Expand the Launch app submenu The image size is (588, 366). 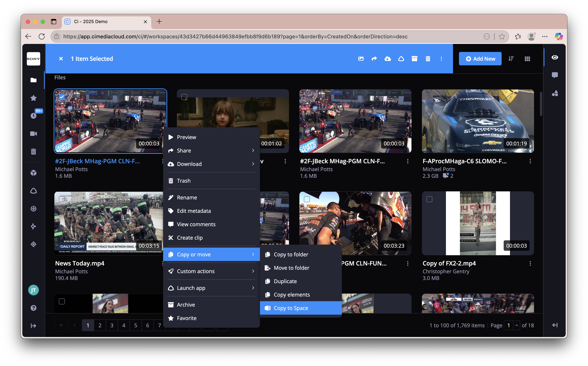point(212,288)
